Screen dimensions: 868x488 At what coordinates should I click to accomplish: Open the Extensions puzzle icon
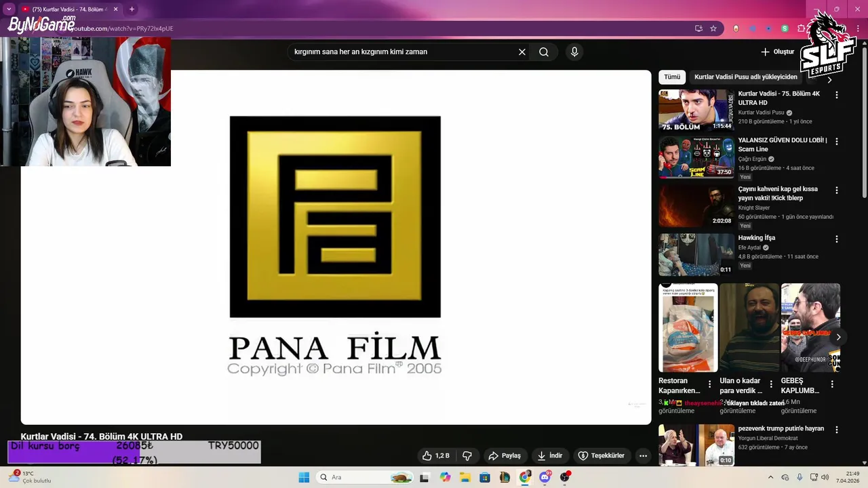[801, 28]
